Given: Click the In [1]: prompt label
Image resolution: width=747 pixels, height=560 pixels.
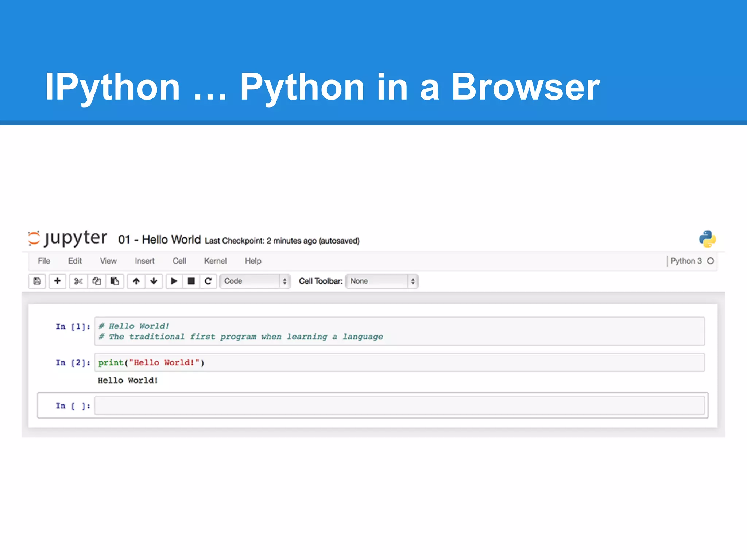Looking at the screenshot, I should coord(73,327).
